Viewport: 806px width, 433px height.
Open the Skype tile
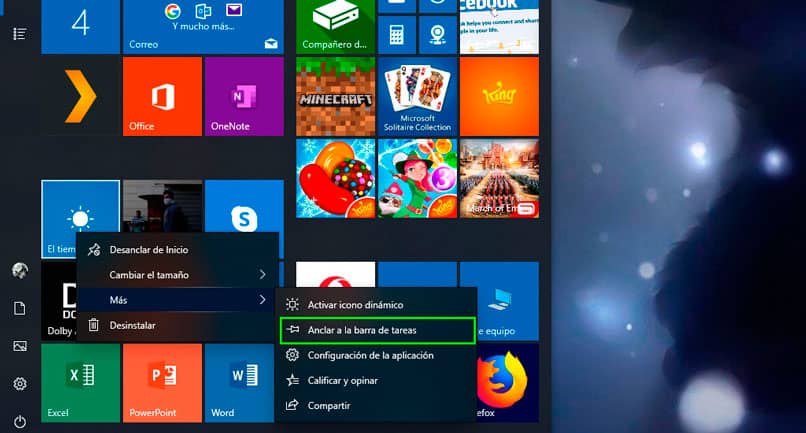[x=244, y=207]
